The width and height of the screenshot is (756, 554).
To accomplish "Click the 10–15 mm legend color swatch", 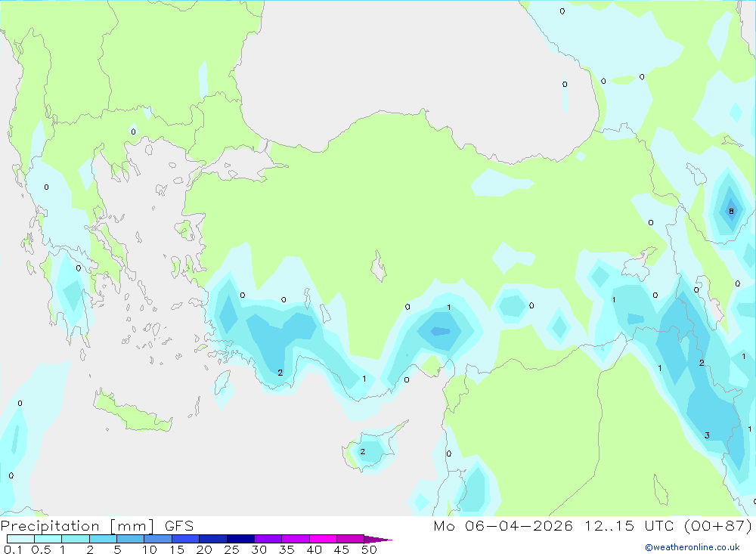I will (158, 539).
